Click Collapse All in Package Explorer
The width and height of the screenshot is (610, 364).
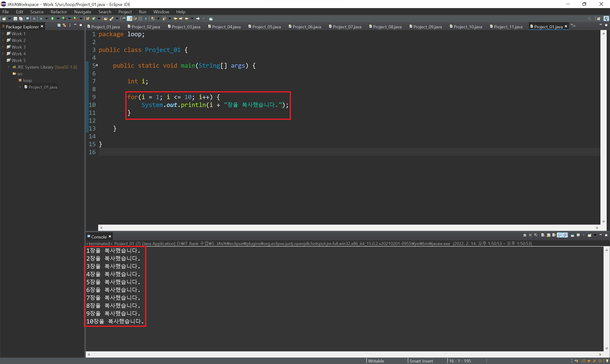pyautogui.click(x=59, y=25)
